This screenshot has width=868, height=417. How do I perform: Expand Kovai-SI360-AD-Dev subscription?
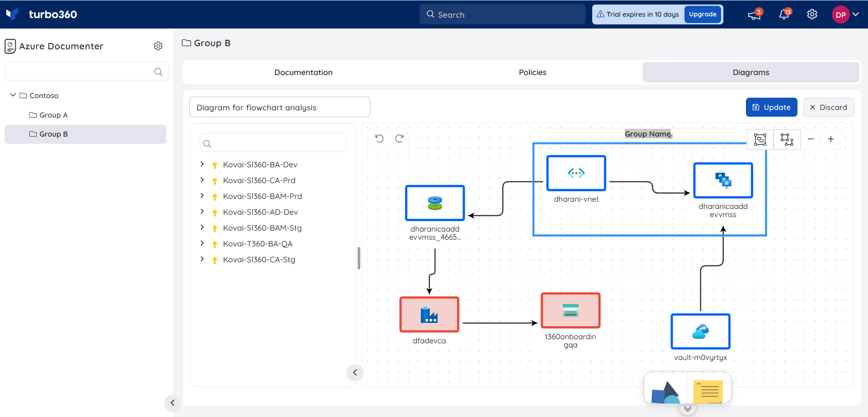202,212
